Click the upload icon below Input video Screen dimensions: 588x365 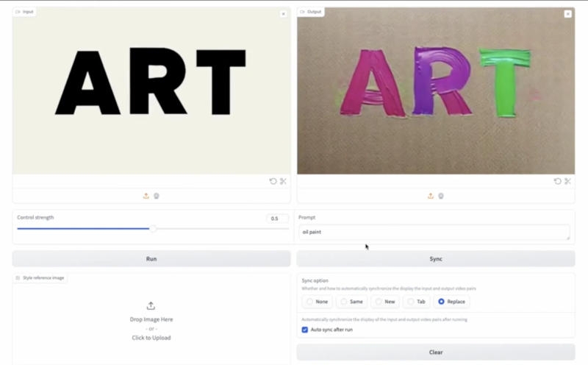pos(146,196)
